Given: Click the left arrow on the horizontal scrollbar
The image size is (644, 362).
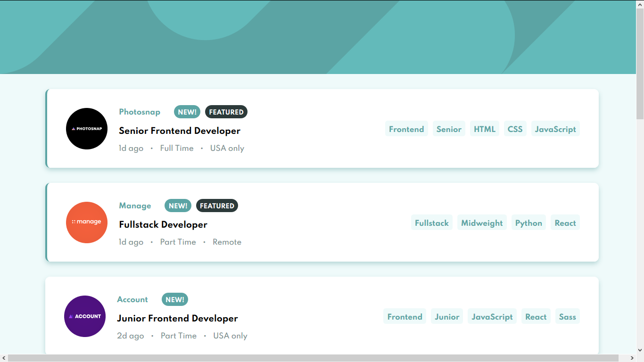Looking at the screenshot, I should point(3,359).
